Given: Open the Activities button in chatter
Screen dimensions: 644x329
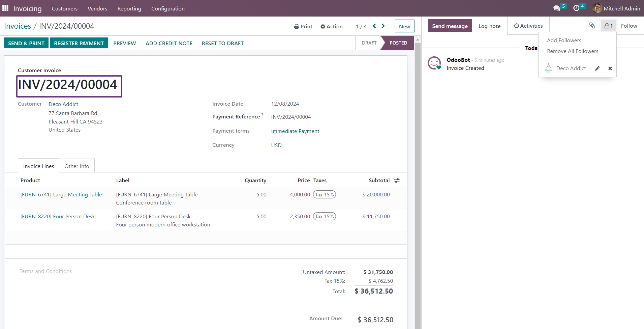Looking at the screenshot, I should [528, 26].
